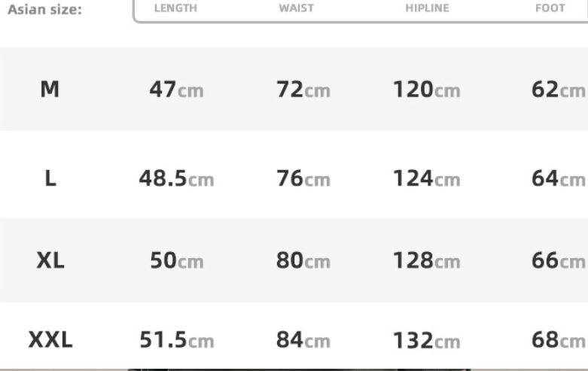588x371 pixels.
Task: Click the 47cm length value
Action: (x=176, y=90)
